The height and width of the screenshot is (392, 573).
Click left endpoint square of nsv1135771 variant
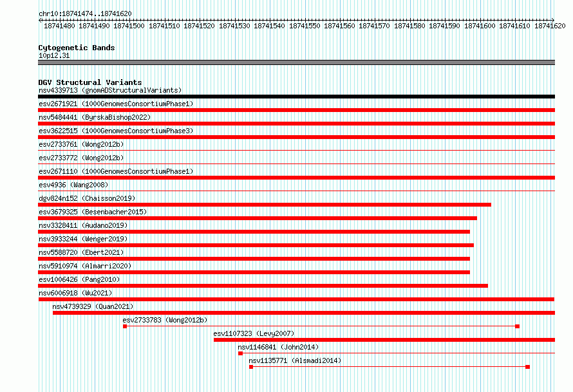click(x=251, y=367)
